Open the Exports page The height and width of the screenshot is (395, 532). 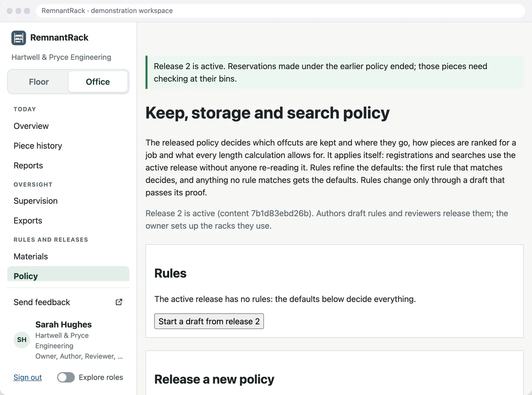[x=69, y=221]
